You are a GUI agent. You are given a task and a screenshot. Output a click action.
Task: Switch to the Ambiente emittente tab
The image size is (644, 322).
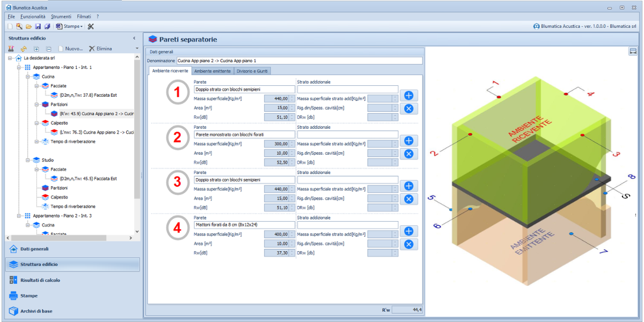pyautogui.click(x=212, y=71)
